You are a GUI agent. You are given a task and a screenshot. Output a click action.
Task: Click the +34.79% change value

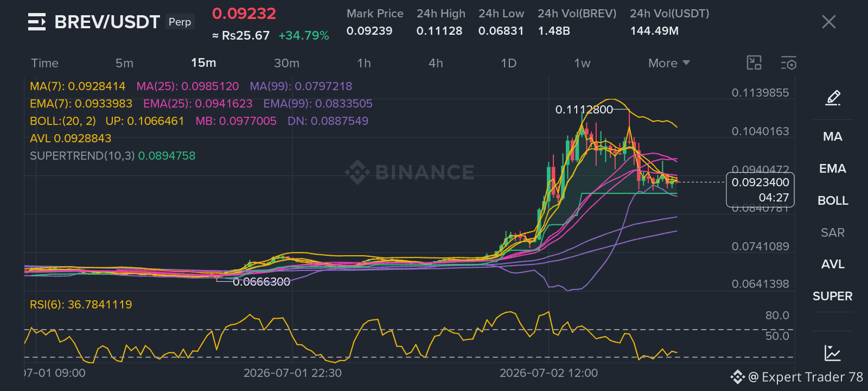click(304, 36)
